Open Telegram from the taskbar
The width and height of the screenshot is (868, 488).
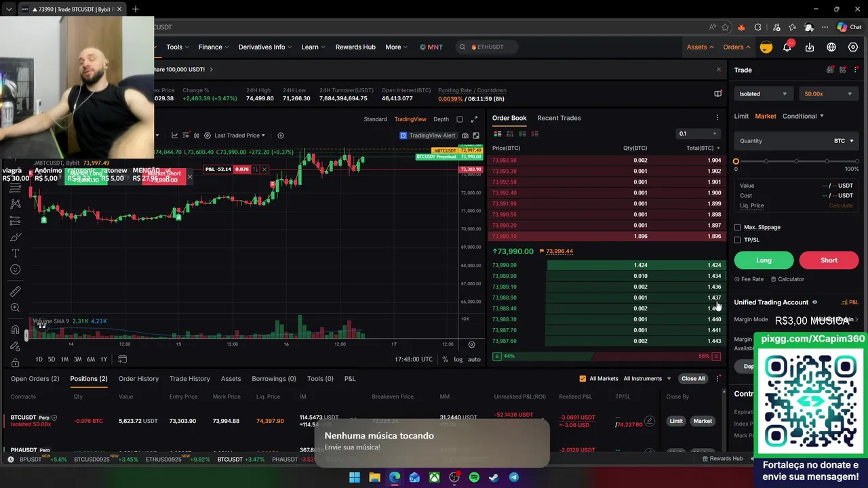pyautogui.click(x=514, y=477)
